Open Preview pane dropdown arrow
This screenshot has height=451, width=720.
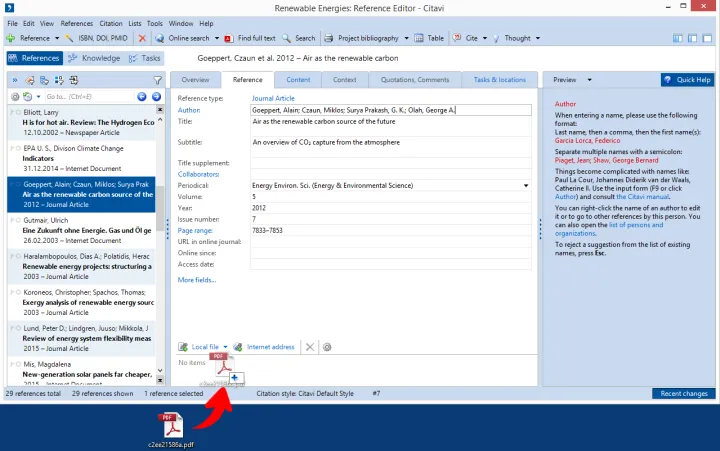click(590, 80)
